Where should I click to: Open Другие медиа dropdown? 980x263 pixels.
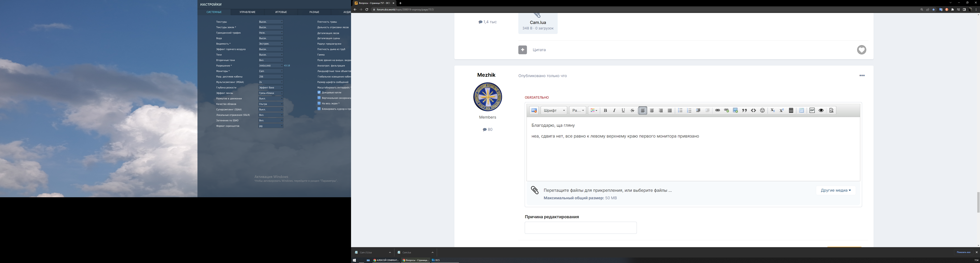pos(836,190)
